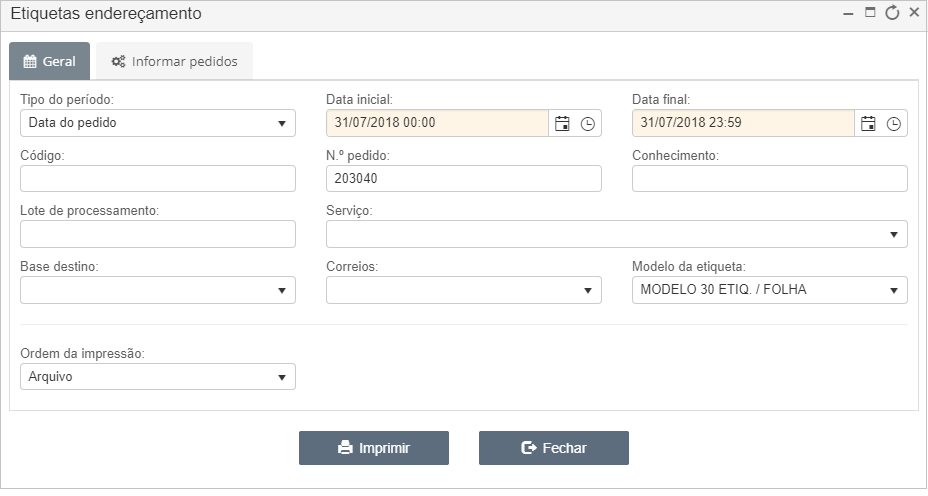This screenshot has height=496, width=928.
Task: Switch to the Informar pedidos tab
Action: [175, 61]
